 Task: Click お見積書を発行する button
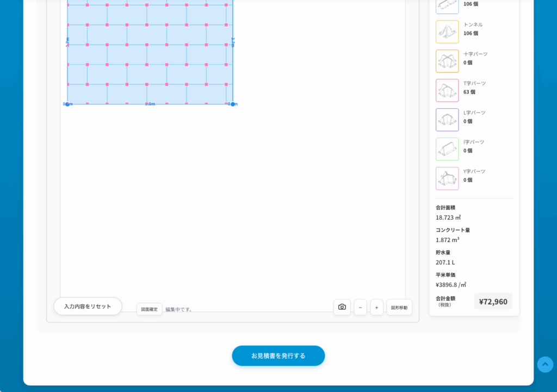[278, 356]
